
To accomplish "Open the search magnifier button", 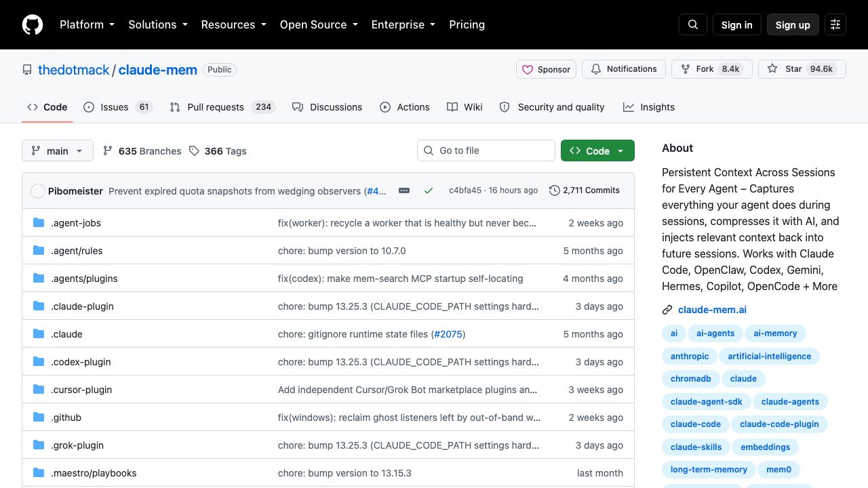I will click(x=693, y=24).
